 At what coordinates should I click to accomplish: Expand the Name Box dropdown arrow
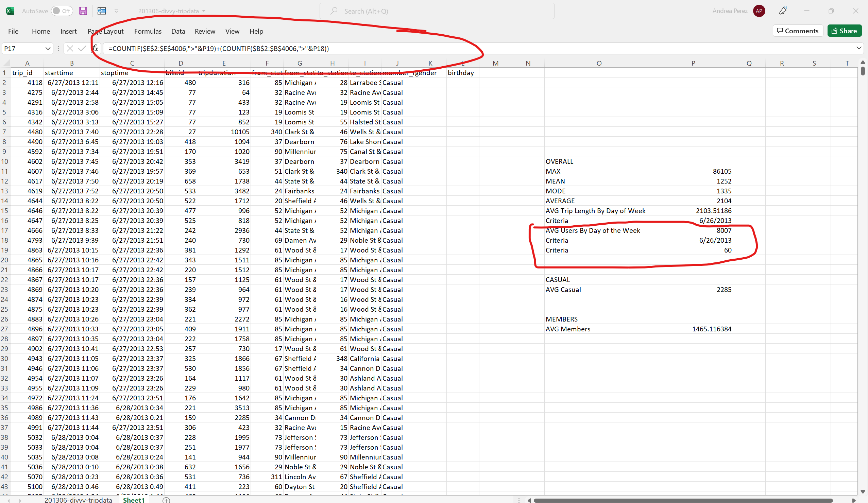point(48,49)
